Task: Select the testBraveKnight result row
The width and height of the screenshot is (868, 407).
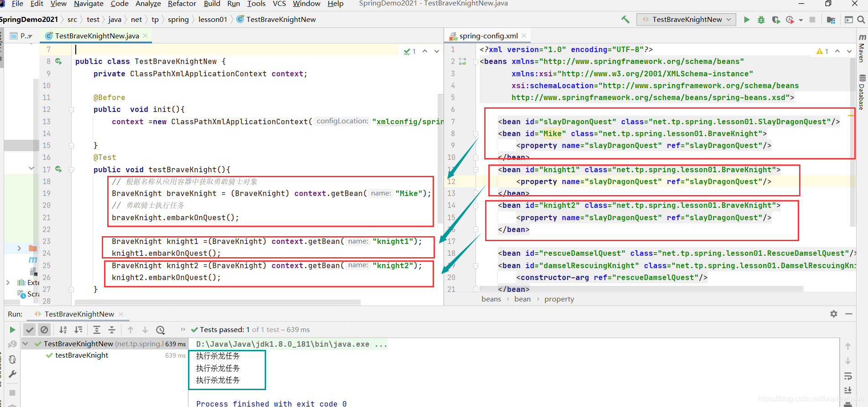Action: [x=105, y=355]
